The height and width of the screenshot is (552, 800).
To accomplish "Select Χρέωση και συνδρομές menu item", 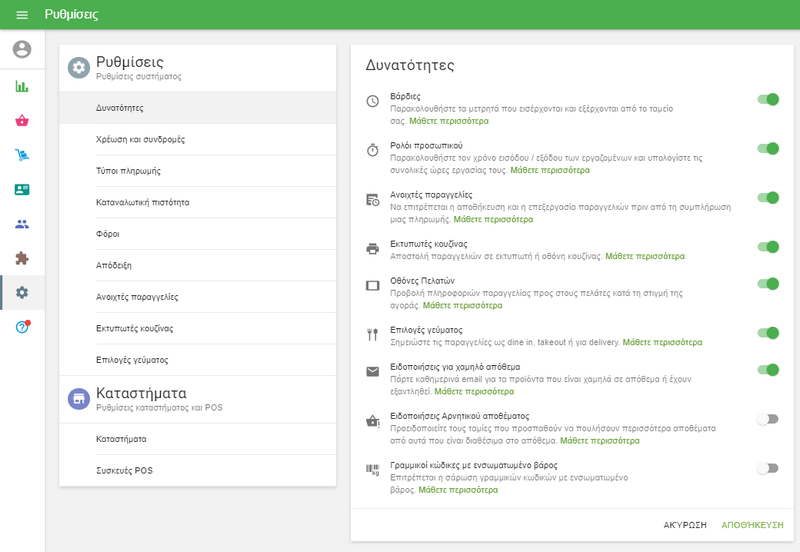I will pyautogui.click(x=140, y=139).
